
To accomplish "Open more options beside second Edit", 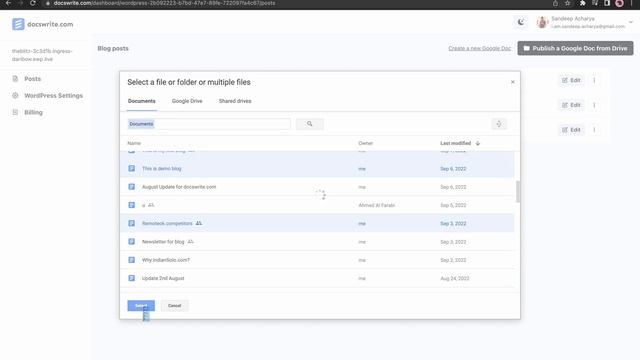I will (594, 105).
